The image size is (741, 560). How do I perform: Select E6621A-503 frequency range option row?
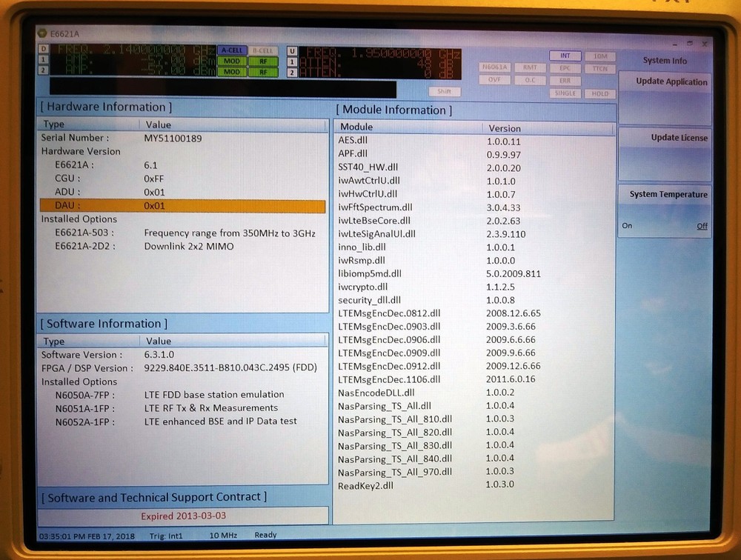[183, 233]
